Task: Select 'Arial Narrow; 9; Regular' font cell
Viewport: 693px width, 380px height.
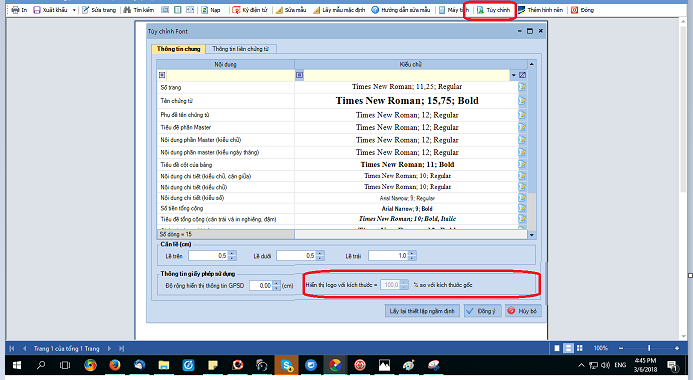Action: (407, 198)
